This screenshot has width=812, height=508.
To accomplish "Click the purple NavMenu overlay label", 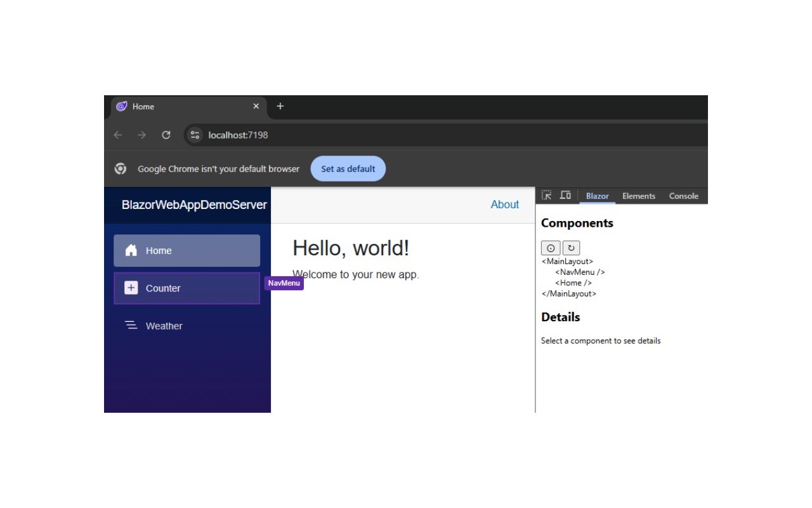I will (x=284, y=283).
